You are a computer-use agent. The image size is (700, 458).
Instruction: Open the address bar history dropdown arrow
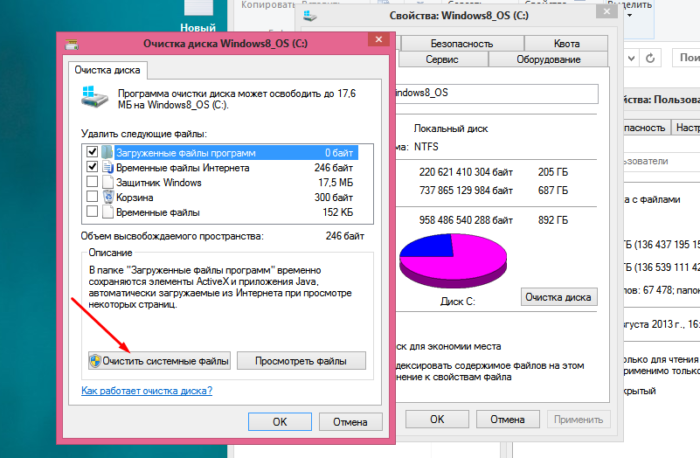[631, 58]
